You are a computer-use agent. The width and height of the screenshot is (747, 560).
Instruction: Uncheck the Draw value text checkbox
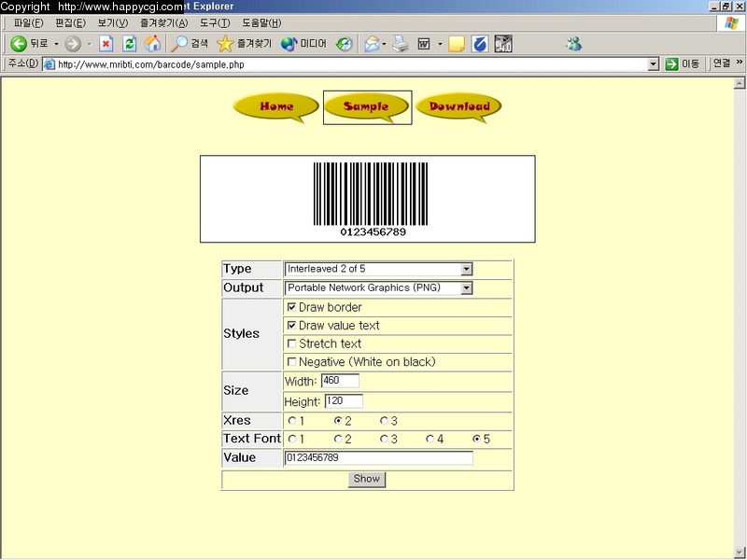pyautogui.click(x=292, y=325)
